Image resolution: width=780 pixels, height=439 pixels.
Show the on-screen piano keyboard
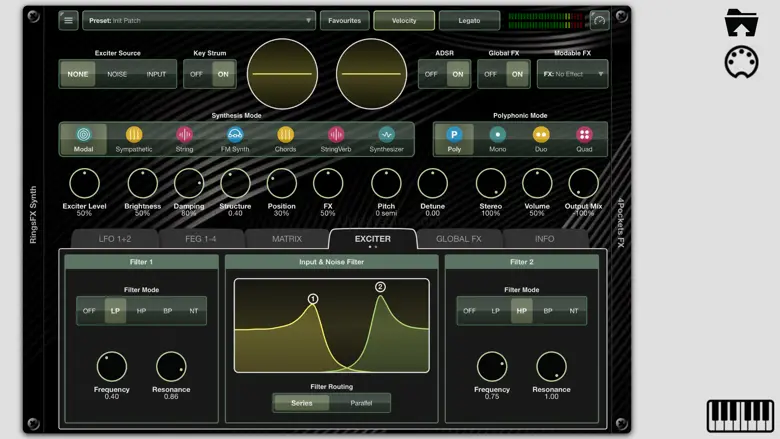coord(740,415)
